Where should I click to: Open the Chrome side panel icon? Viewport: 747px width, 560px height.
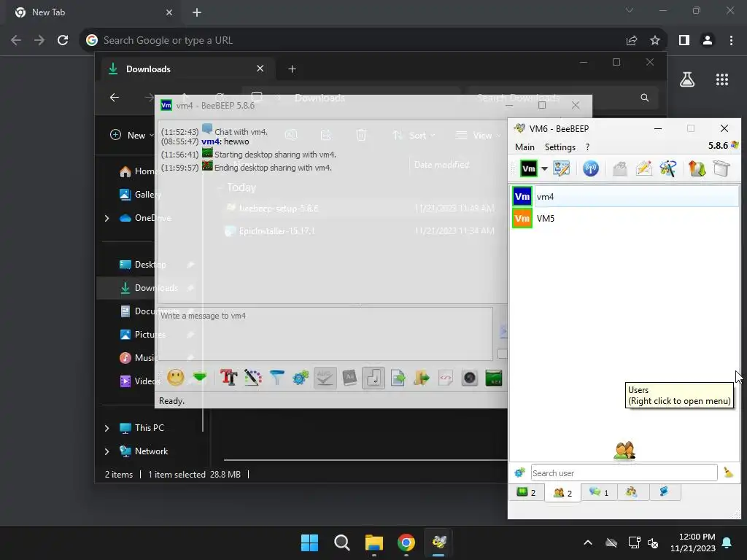684,41
